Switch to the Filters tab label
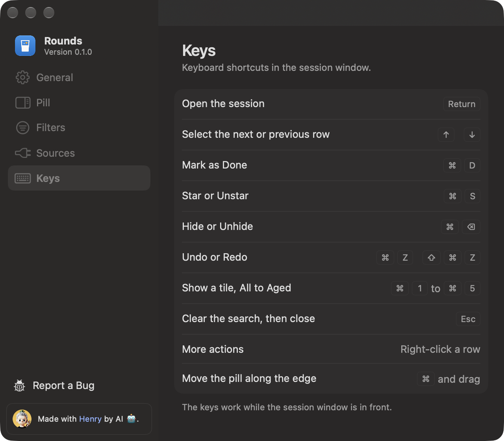The width and height of the screenshot is (504, 441). [51, 128]
